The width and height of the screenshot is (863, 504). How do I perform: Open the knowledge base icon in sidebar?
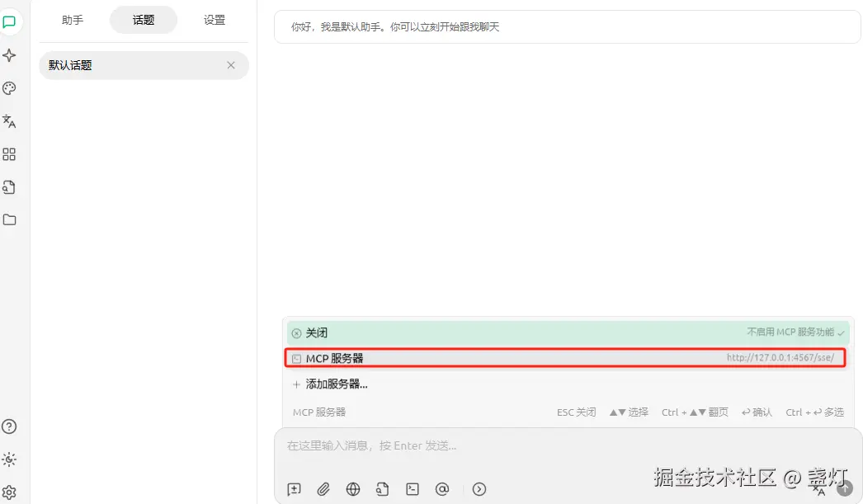tap(9, 187)
